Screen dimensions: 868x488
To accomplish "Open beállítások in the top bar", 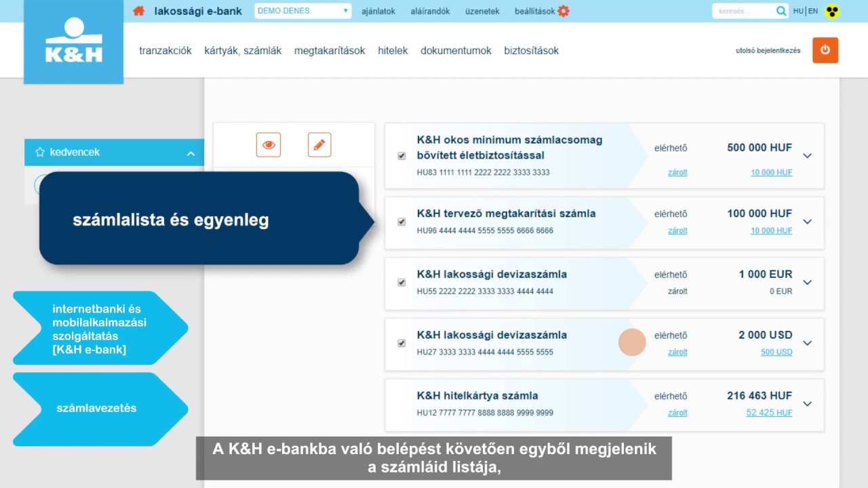I will (x=534, y=12).
